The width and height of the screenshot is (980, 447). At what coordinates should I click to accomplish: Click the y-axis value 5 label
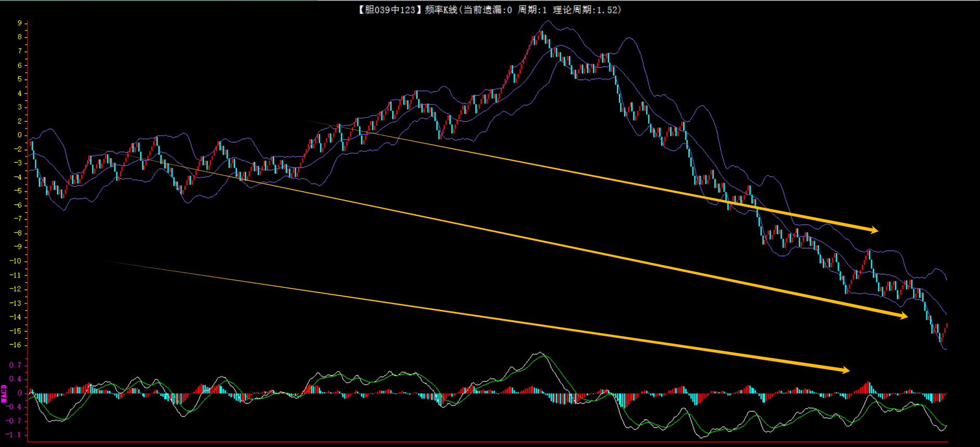tap(20, 79)
